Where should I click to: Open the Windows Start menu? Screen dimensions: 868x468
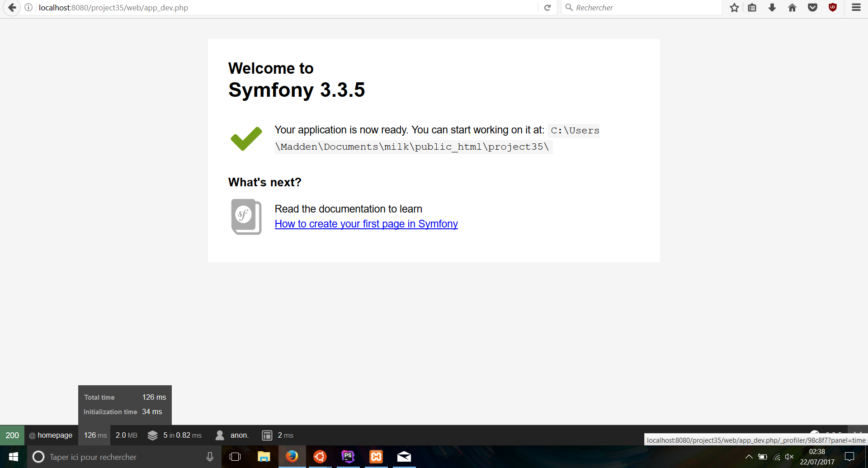click(13, 457)
